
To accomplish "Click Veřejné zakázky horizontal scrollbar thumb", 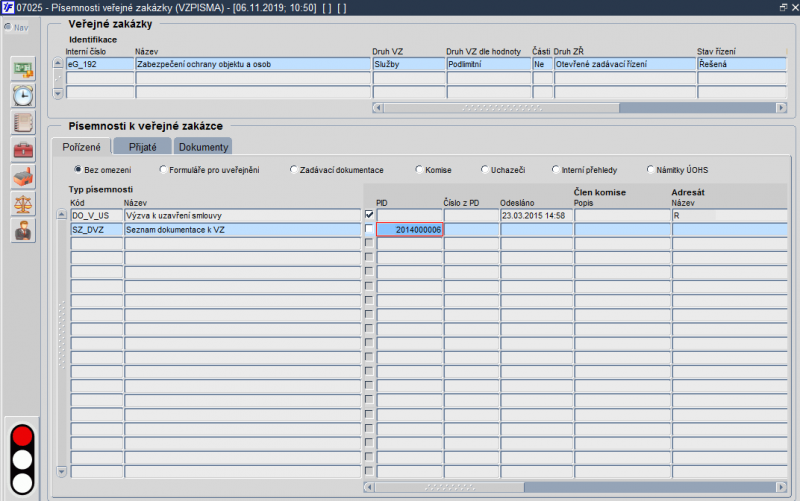I will 502,108.
